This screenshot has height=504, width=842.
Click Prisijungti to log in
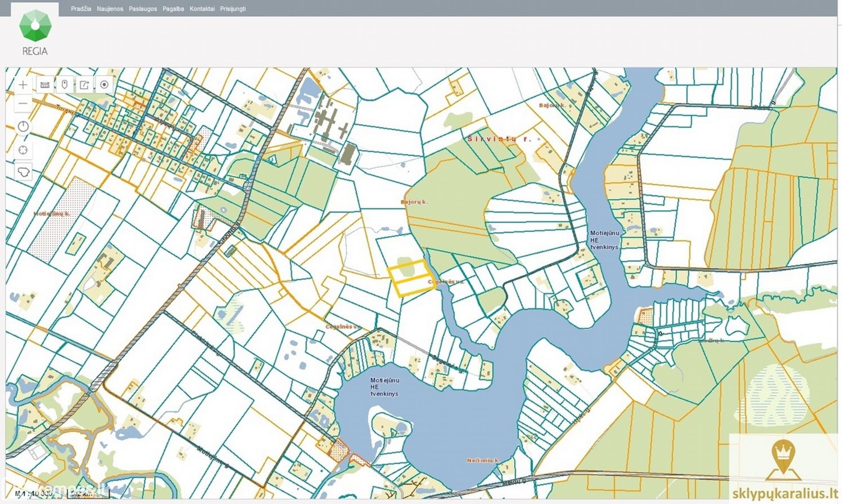[233, 8]
